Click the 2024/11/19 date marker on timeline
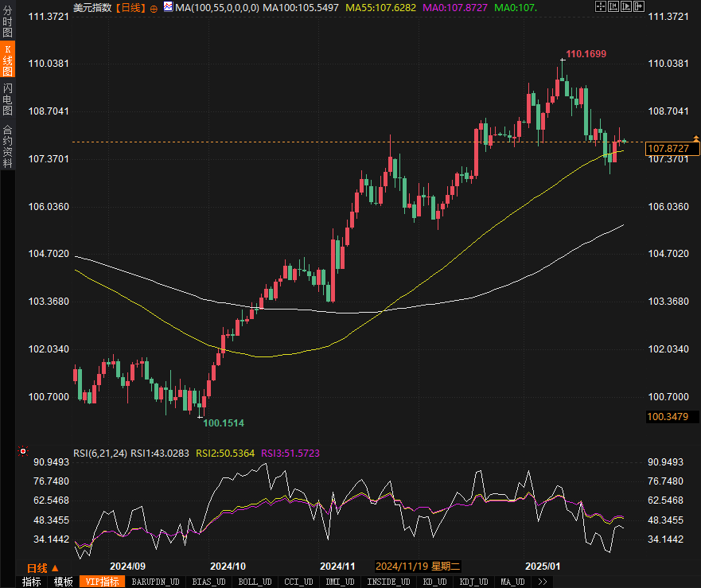This screenshot has height=588, width=701. click(418, 567)
